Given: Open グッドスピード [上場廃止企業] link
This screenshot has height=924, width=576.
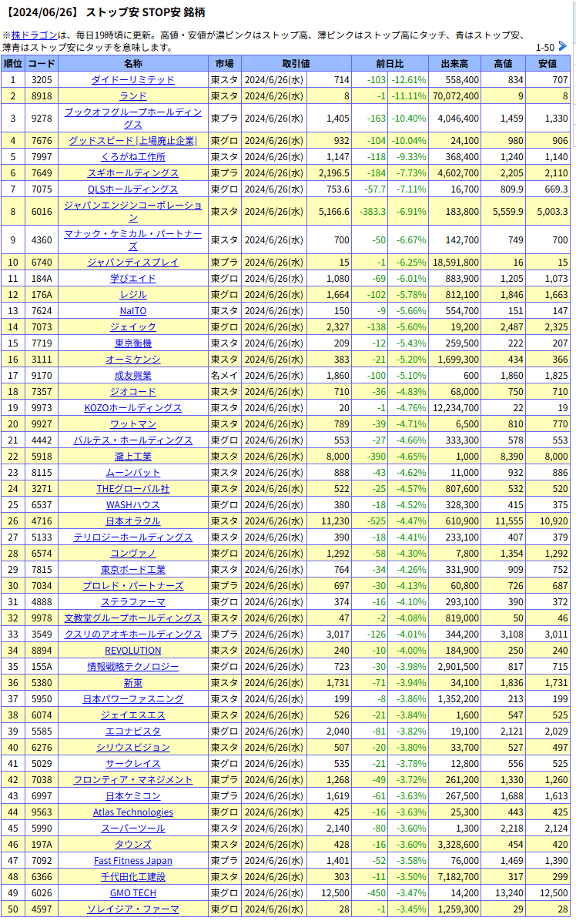Looking at the screenshot, I should coord(132,140).
